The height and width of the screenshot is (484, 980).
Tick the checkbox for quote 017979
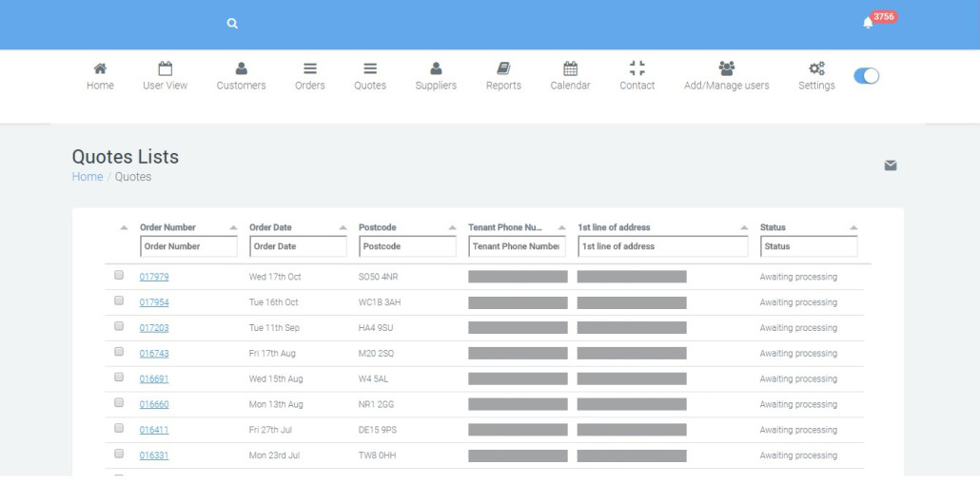(x=119, y=275)
